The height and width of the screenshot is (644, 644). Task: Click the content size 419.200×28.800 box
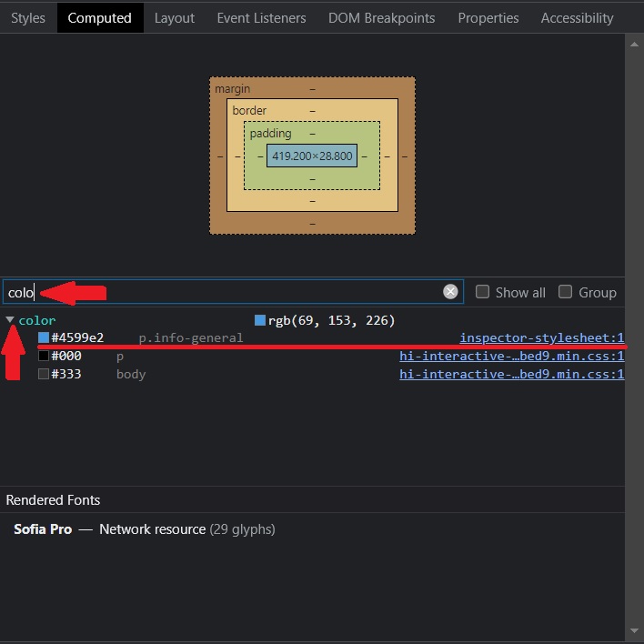(312, 156)
